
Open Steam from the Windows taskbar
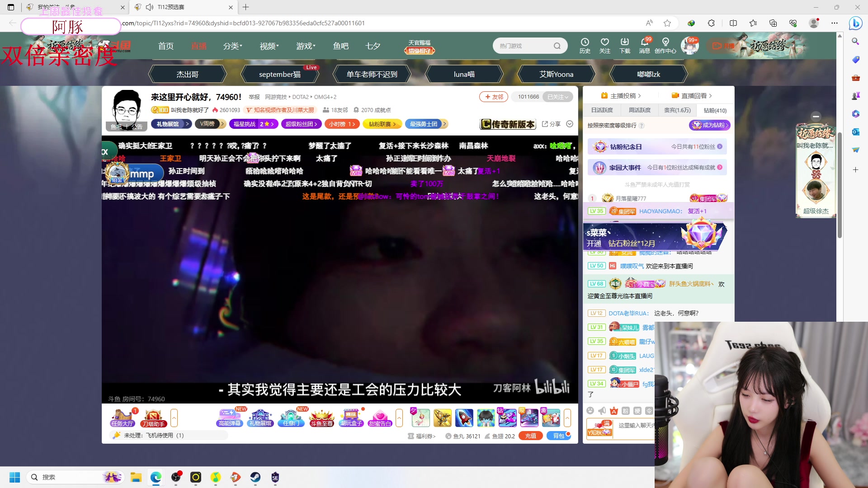(x=255, y=477)
